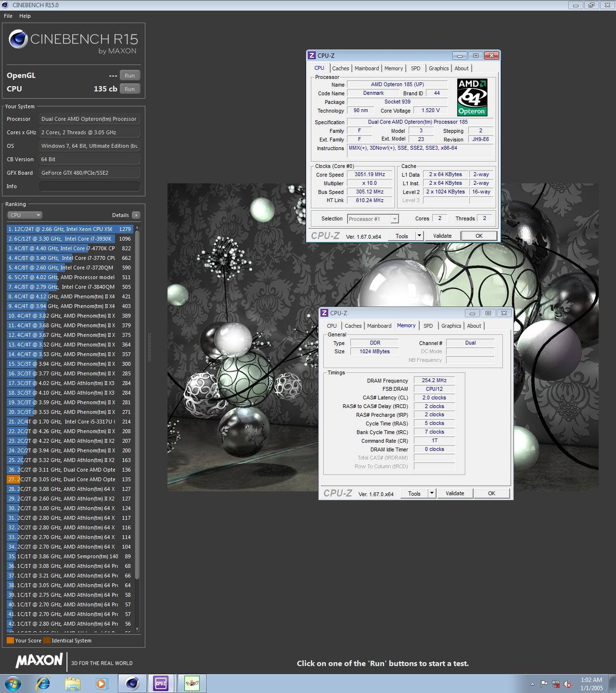Select highlighted row 27 Dual Core AMD Opteron 135
This screenshot has height=693, width=616.
[x=70, y=479]
